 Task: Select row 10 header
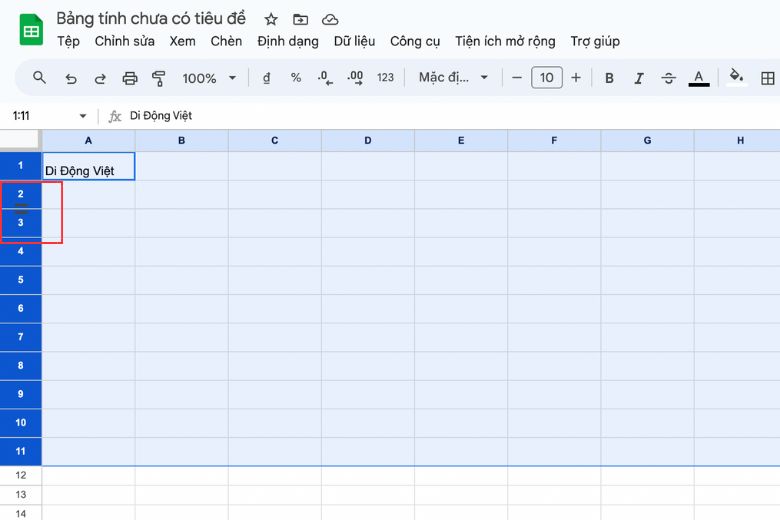point(20,423)
